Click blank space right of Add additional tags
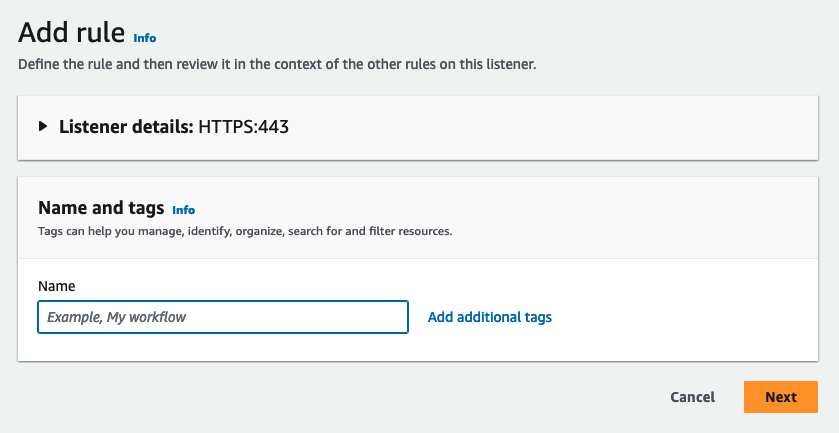The width and height of the screenshot is (839, 433). point(680,317)
